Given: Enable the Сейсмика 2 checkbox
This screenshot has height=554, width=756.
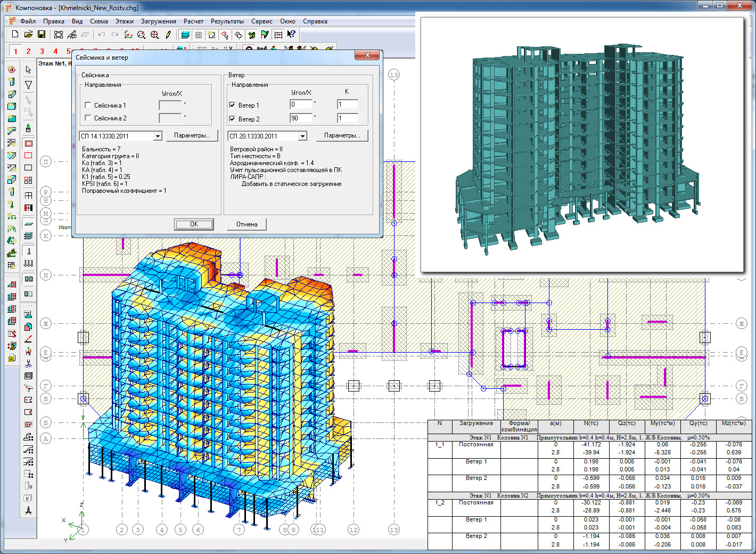Looking at the screenshot, I should (88, 118).
